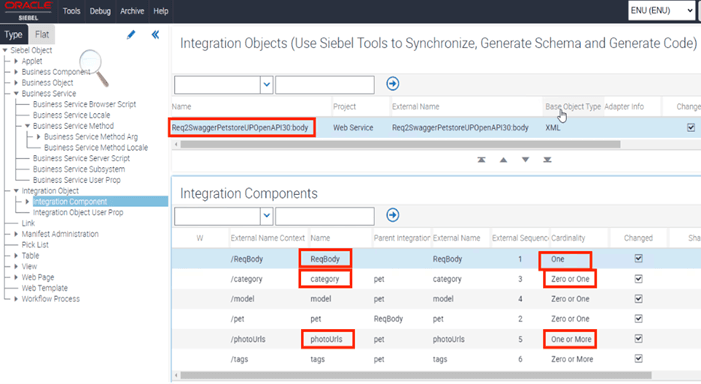Select Integration Object User Prop item
Screen dimensions: 701x384
point(78,212)
